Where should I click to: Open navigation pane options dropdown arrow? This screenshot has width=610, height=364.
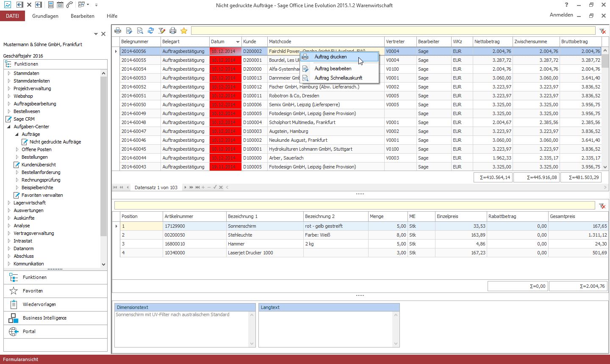click(96, 34)
